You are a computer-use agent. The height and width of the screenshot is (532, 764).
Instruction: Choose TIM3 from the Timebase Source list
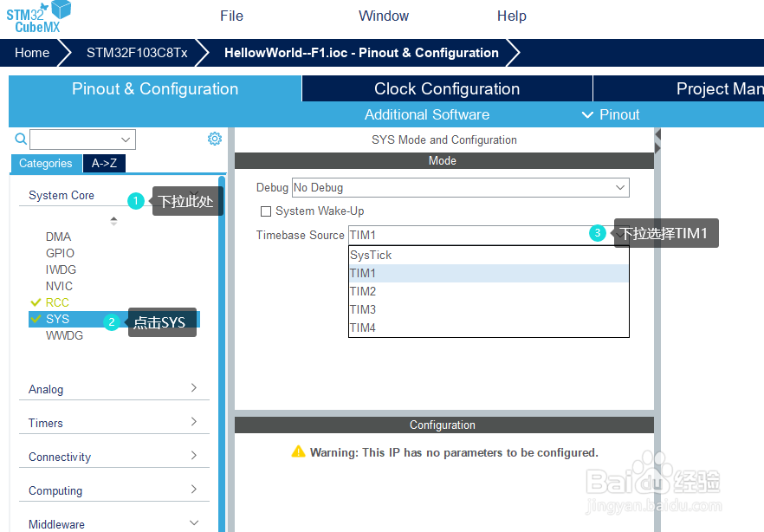pos(489,309)
